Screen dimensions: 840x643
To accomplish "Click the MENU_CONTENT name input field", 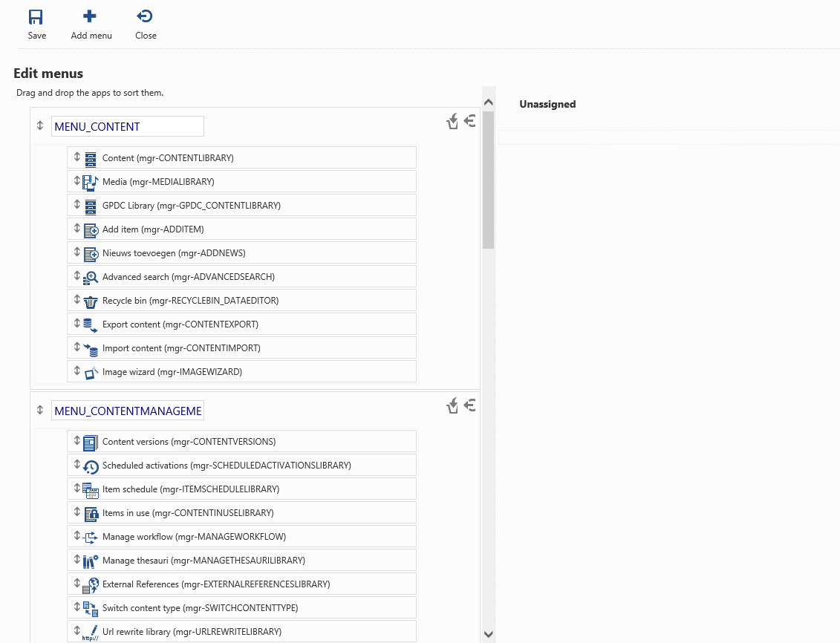I will (128, 126).
